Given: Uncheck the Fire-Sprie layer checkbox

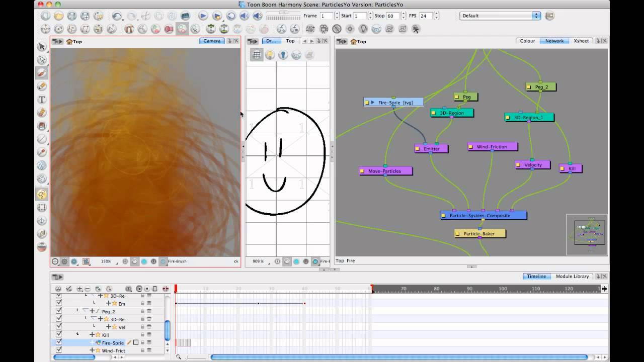Looking at the screenshot, I should [59, 342].
